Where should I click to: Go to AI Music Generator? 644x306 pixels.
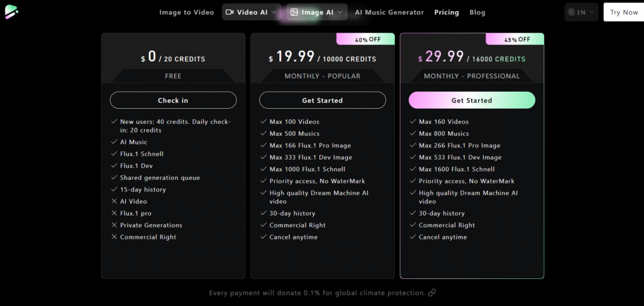[389, 13]
